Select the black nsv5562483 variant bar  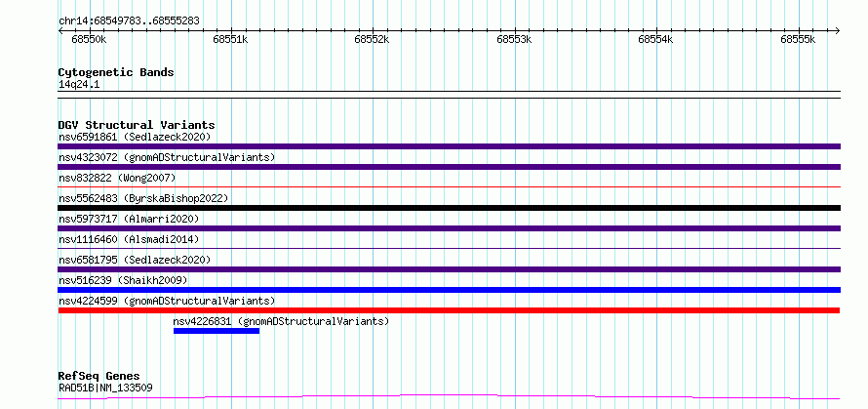click(449, 208)
